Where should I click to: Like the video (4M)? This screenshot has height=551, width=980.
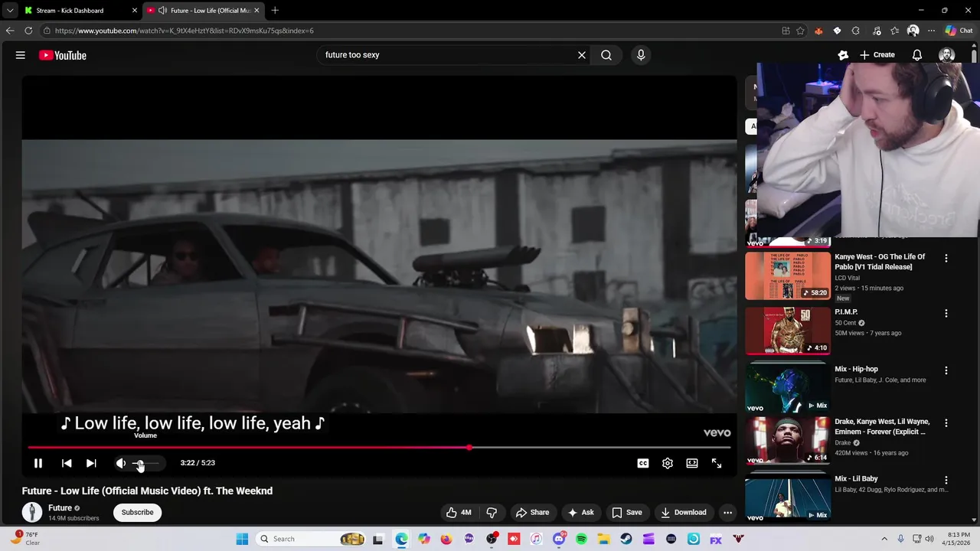459,512
